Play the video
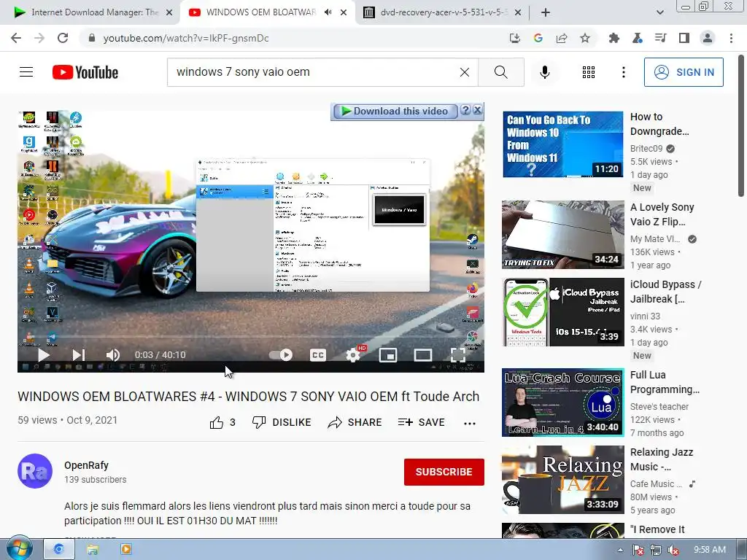 click(x=43, y=355)
